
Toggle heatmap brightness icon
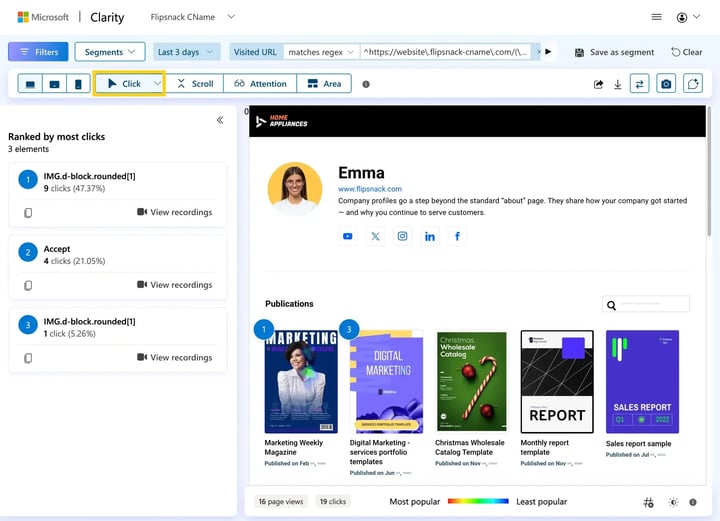[673, 502]
